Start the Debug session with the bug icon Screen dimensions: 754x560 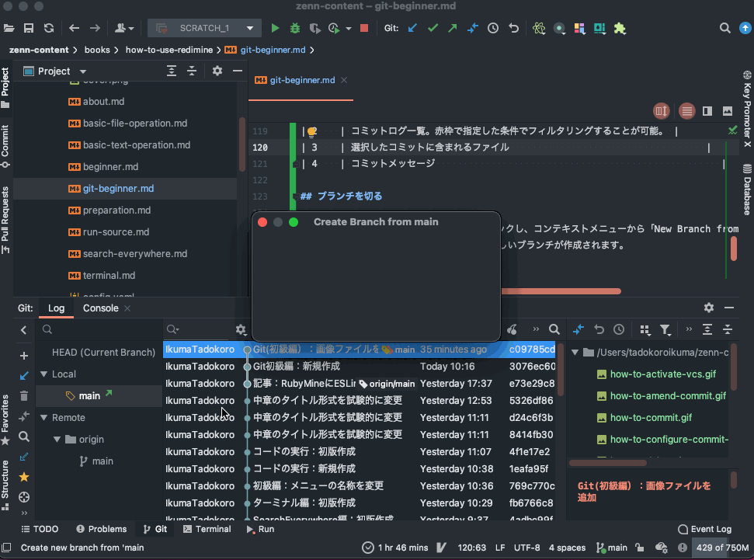pyautogui.click(x=296, y=27)
